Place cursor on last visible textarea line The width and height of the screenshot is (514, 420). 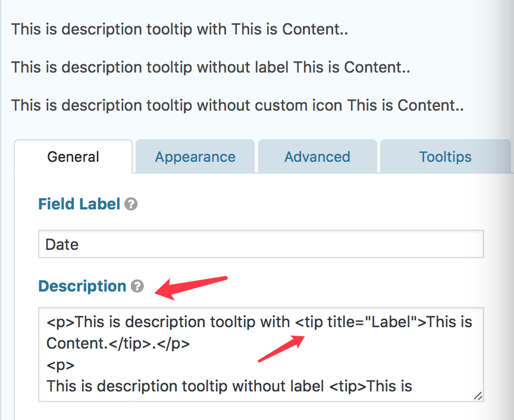tap(229, 387)
